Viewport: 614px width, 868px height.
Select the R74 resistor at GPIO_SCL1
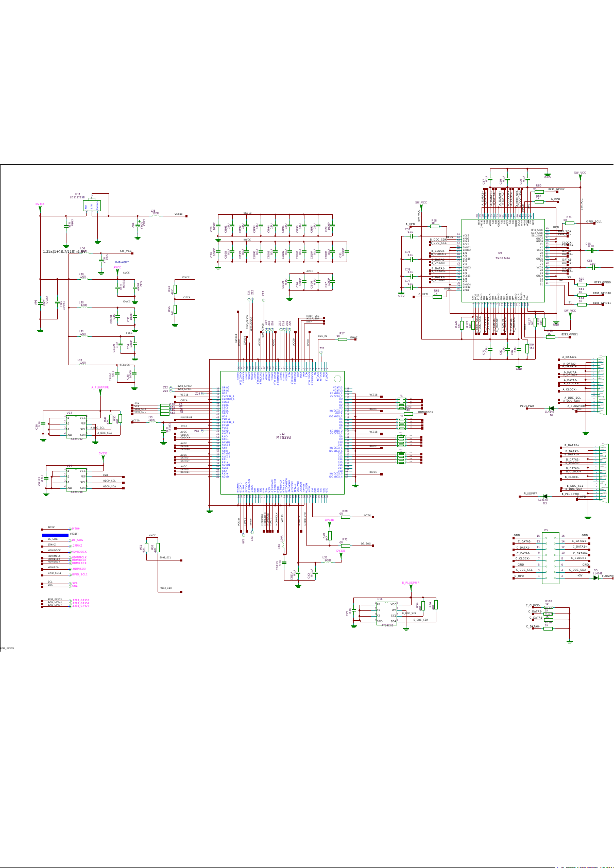pyautogui.click(x=569, y=223)
